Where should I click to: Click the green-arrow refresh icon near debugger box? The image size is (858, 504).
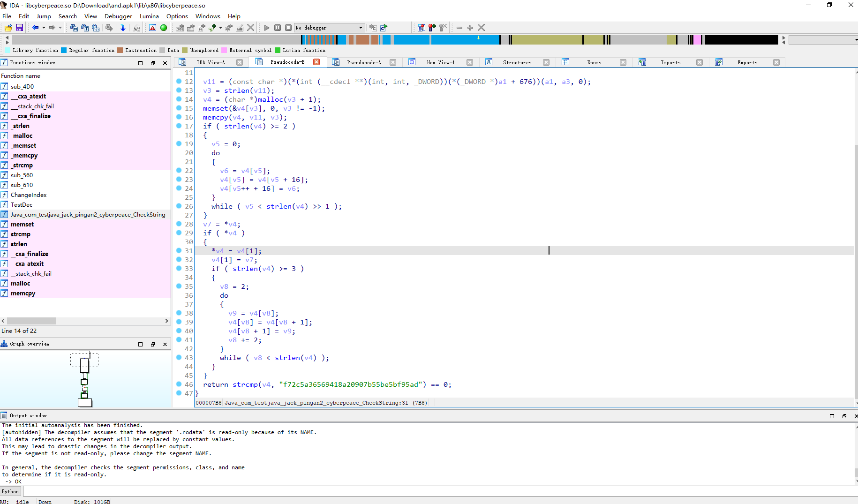coord(384,28)
